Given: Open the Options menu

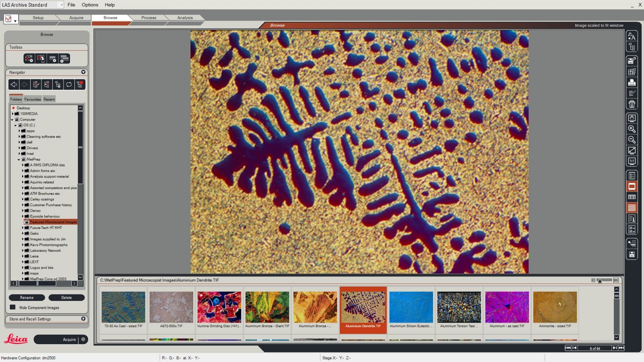Looking at the screenshot, I should pos(89,5).
